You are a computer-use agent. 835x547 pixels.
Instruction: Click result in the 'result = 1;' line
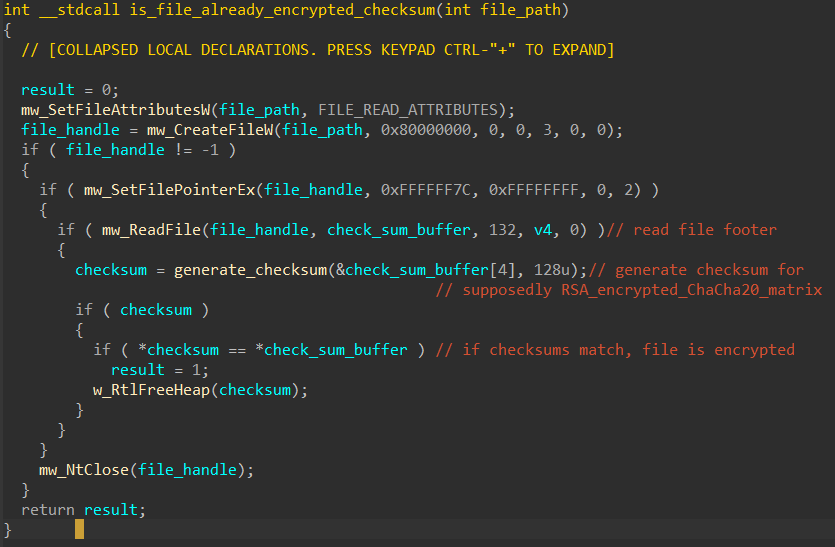137,370
